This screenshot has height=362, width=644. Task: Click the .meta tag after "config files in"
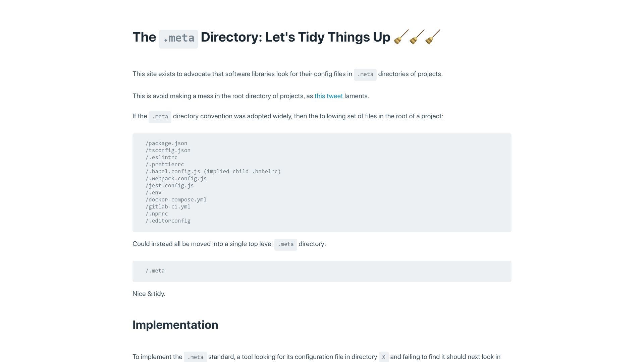(x=365, y=74)
